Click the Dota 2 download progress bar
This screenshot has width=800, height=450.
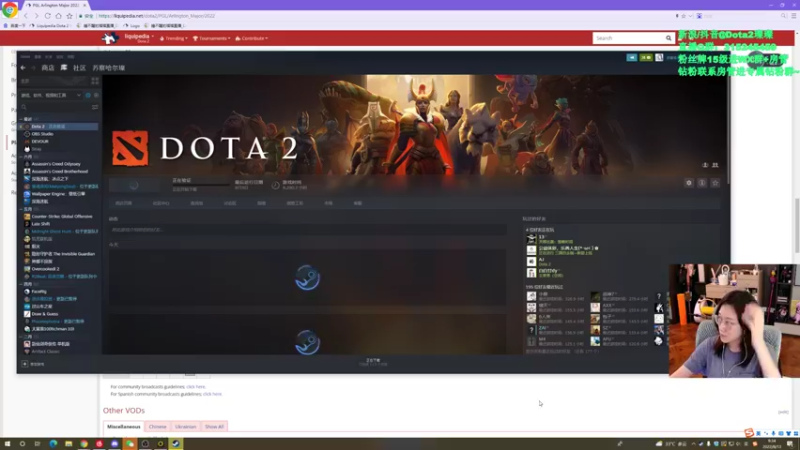(x=200, y=185)
